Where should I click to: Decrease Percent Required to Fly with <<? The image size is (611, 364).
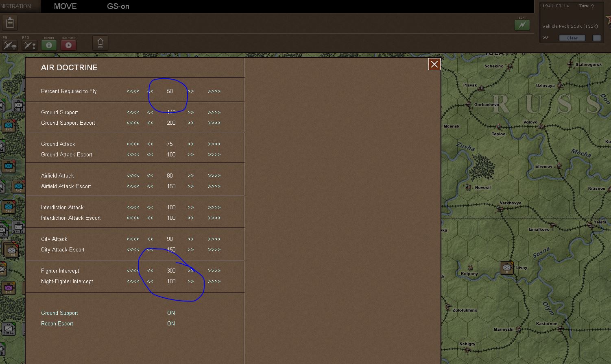tap(150, 91)
